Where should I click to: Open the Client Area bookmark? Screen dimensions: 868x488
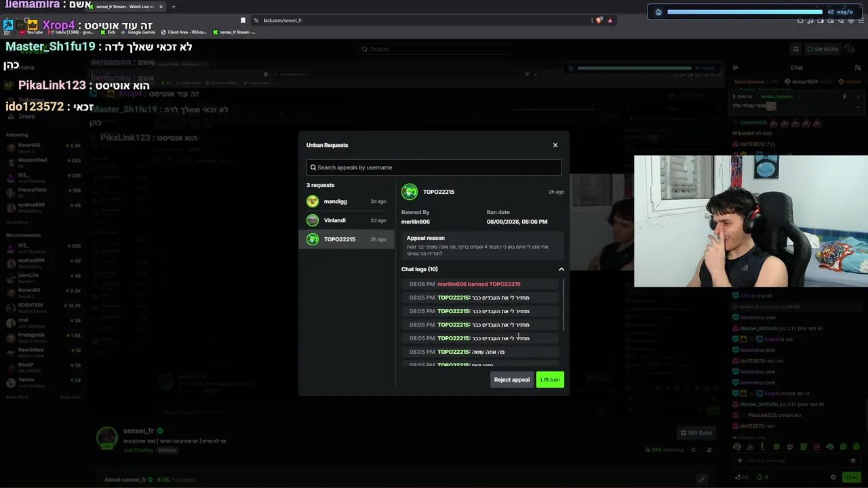pyautogui.click(x=184, y=32)
